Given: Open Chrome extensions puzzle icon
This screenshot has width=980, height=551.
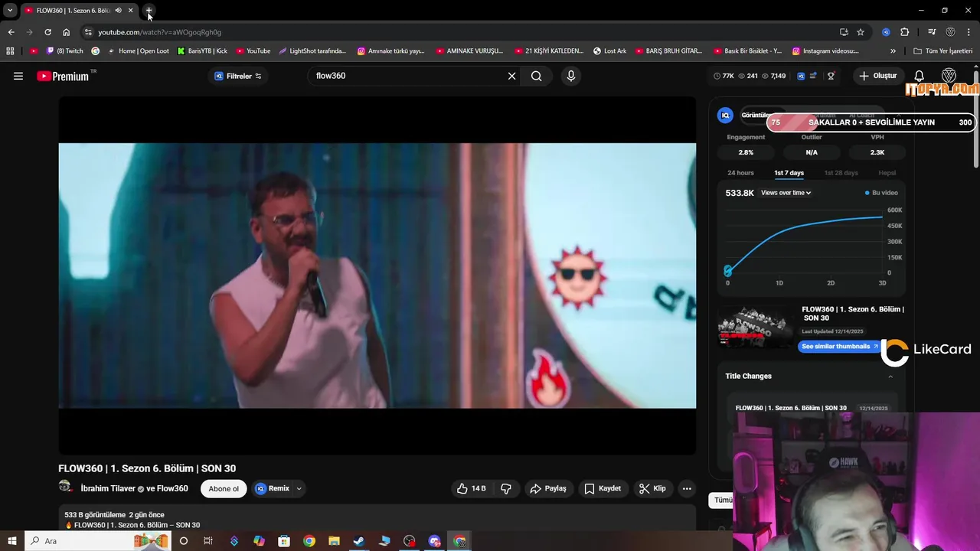Looking at the screenshot, I should click(x=905, y=32).
